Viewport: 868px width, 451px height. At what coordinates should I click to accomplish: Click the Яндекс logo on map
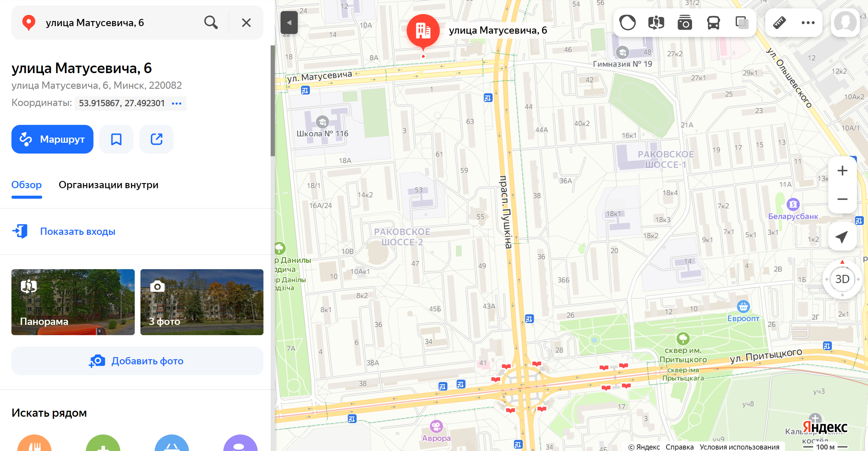pos(825,427)
